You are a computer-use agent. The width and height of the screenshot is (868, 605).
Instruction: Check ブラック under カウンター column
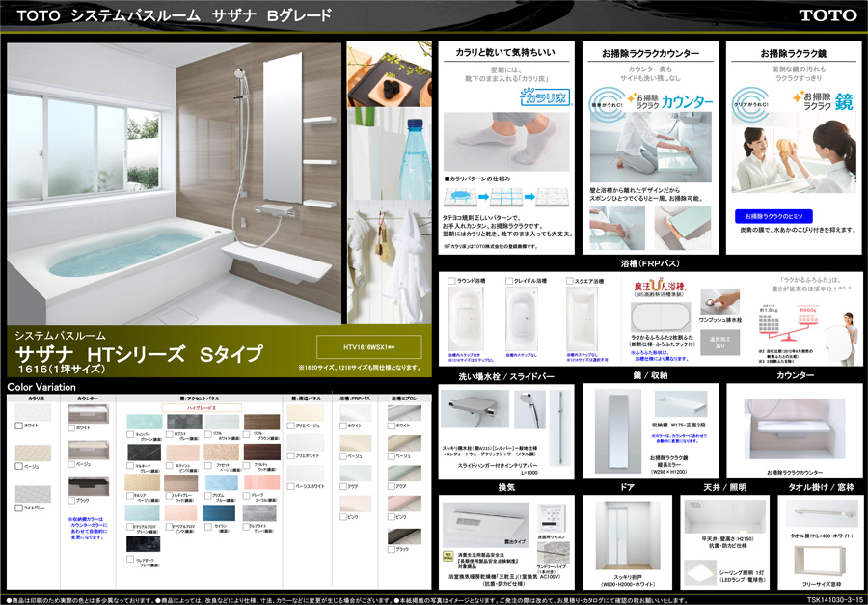click(x=71, y=500)
